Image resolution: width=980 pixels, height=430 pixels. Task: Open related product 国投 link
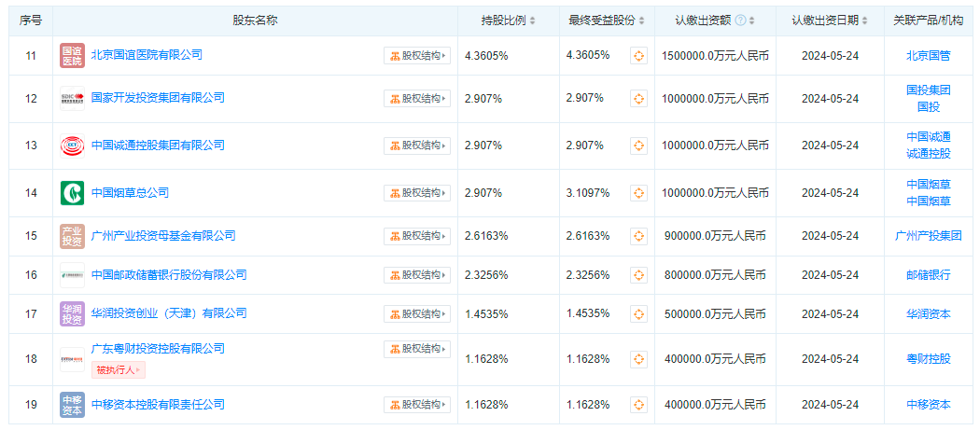pyautogui.click(x=928, y=107)
